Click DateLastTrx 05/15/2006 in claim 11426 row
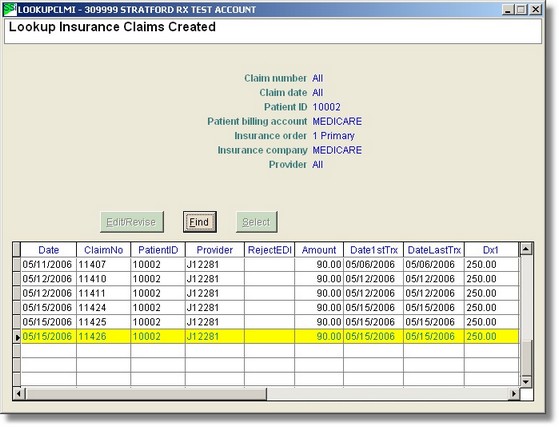 434,336
